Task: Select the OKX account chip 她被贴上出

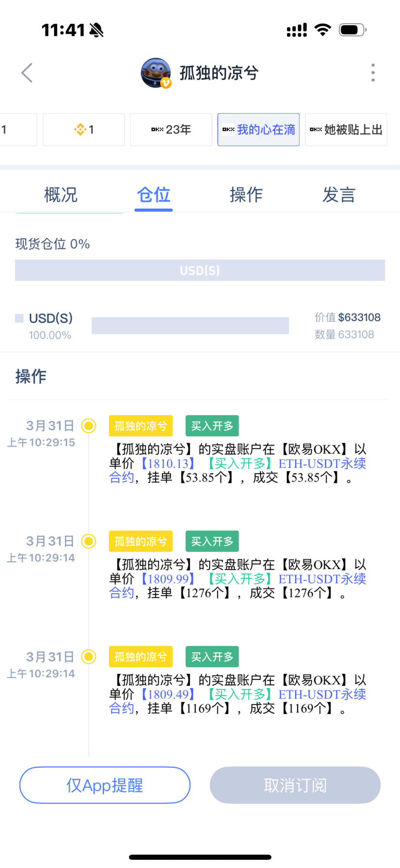Action: pos(346,130)
